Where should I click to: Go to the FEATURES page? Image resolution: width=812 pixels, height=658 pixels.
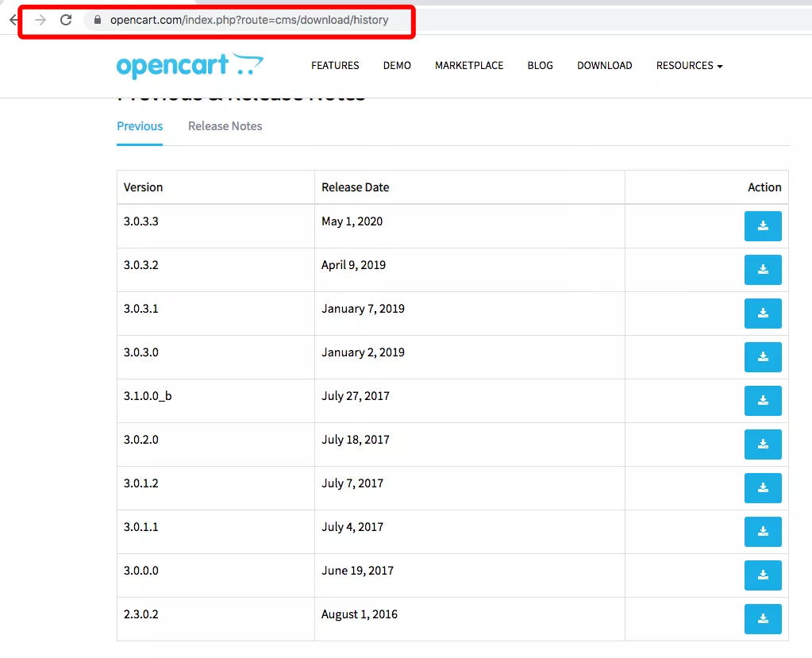click(335, 66)
